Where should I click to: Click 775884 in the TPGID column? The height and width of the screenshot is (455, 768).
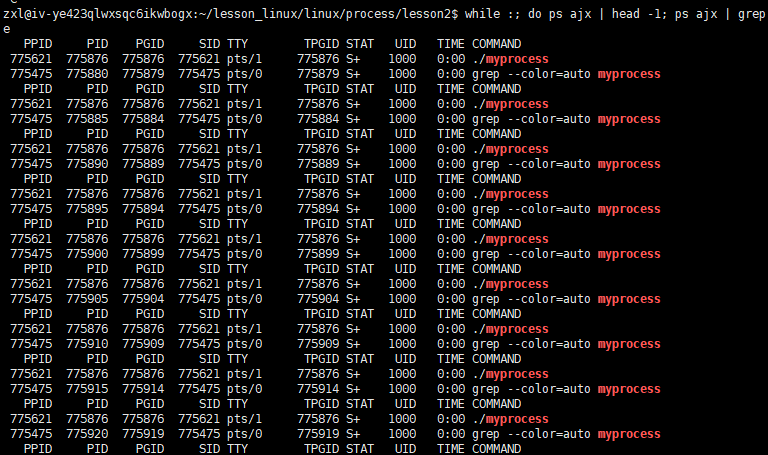(x=318, y=119)
